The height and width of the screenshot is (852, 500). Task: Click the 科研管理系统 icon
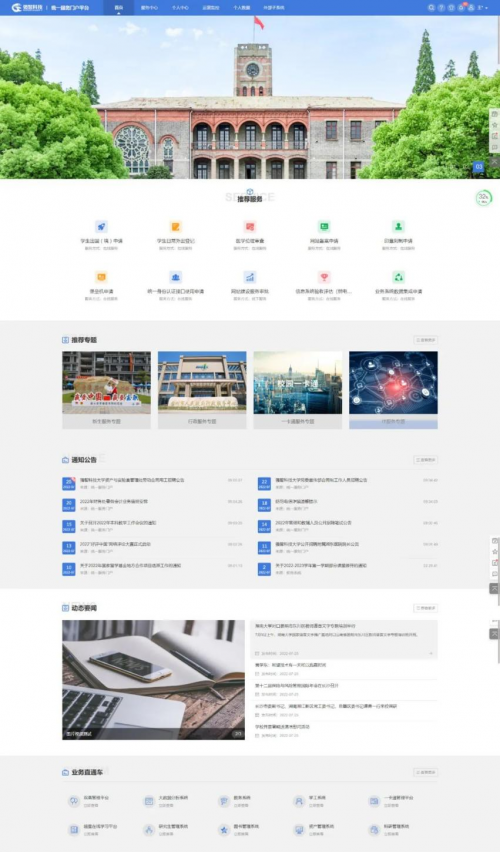(x=374, y=830)
